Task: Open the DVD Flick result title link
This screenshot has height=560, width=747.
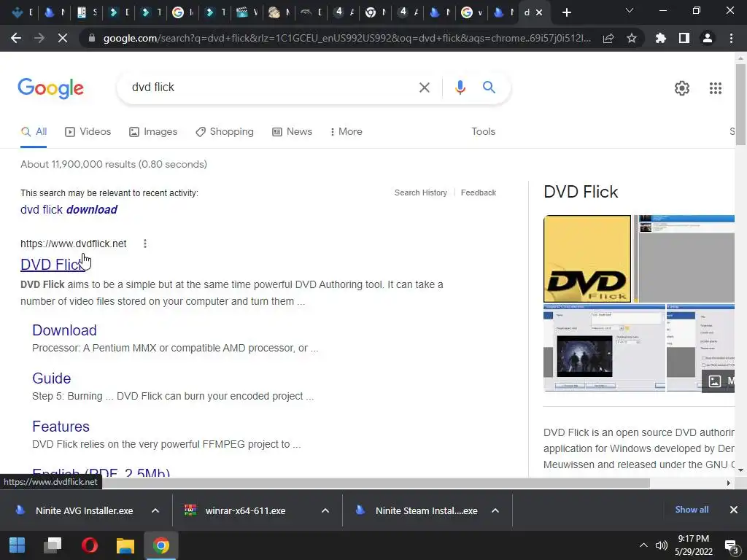Action: click(53, 264)
